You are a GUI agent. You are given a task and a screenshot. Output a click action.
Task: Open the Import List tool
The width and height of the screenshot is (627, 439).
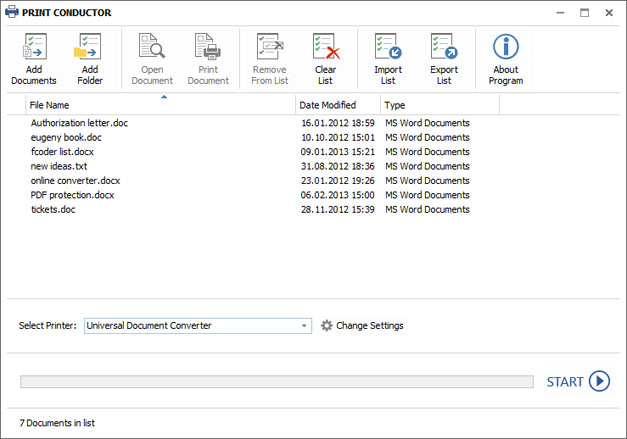point(388,48)
